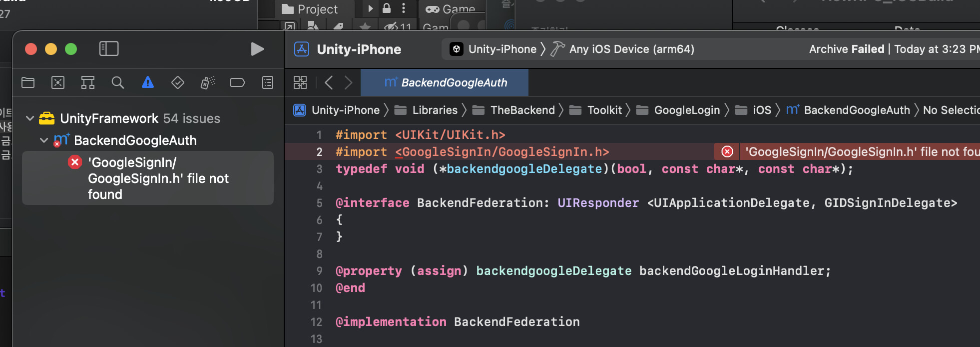
Task: Open the Any iOS Device destination menu
Action: tap(622, 49)
